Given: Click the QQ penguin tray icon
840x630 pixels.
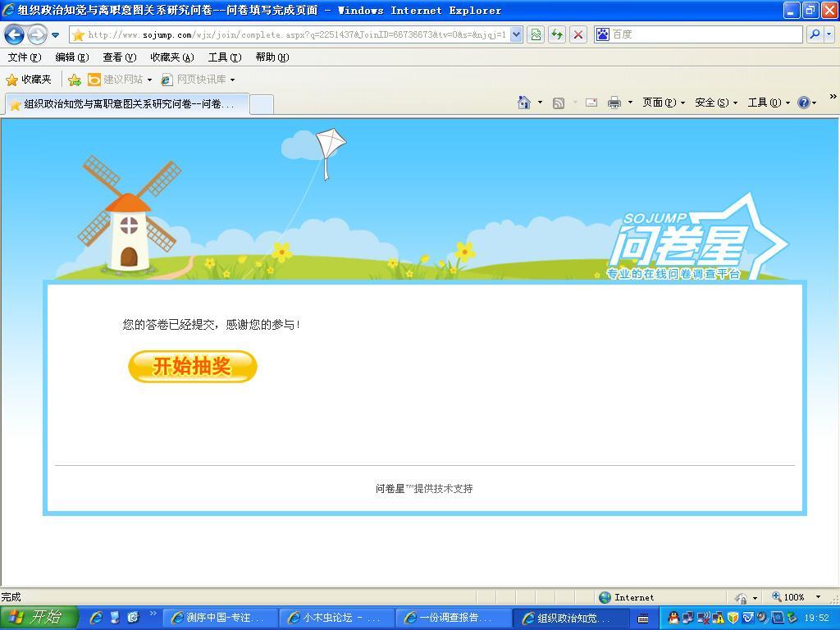Looking at the screenshot, I should pyautogui.click(x=673, y=619).
